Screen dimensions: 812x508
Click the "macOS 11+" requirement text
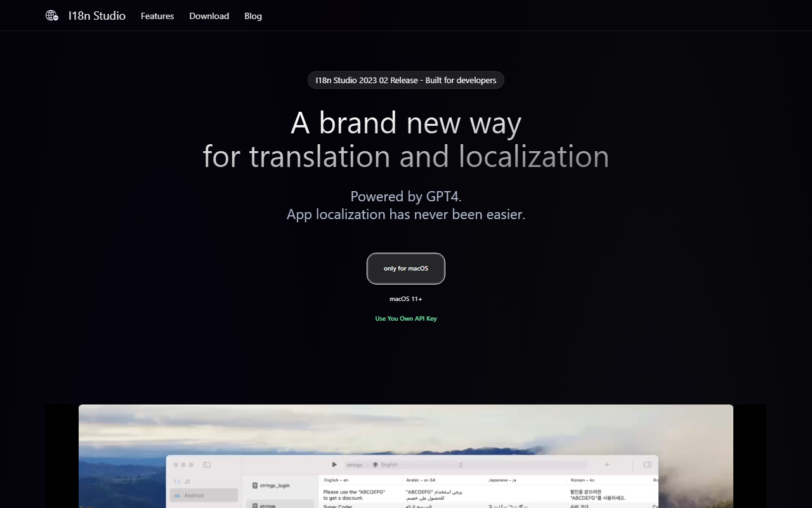(406, 298)
